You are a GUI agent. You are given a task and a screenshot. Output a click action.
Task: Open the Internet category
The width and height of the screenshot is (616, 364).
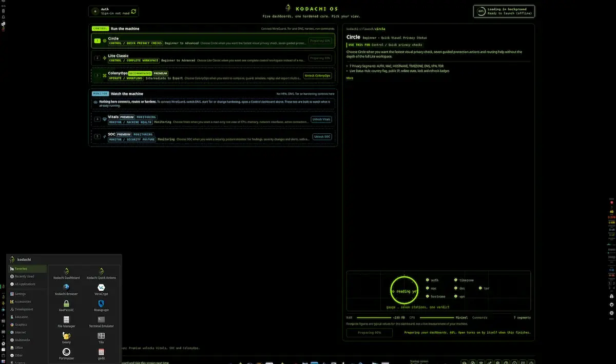(x=28, y=332)
